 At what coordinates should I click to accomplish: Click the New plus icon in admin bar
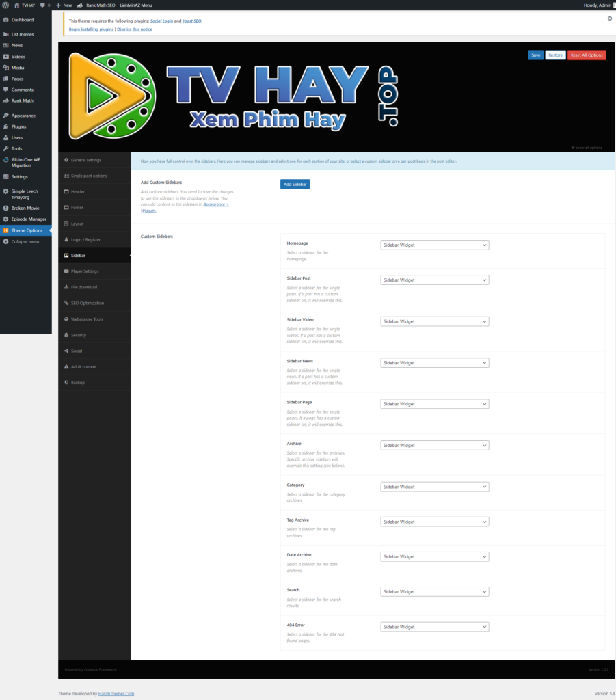(x=58, y=5)
